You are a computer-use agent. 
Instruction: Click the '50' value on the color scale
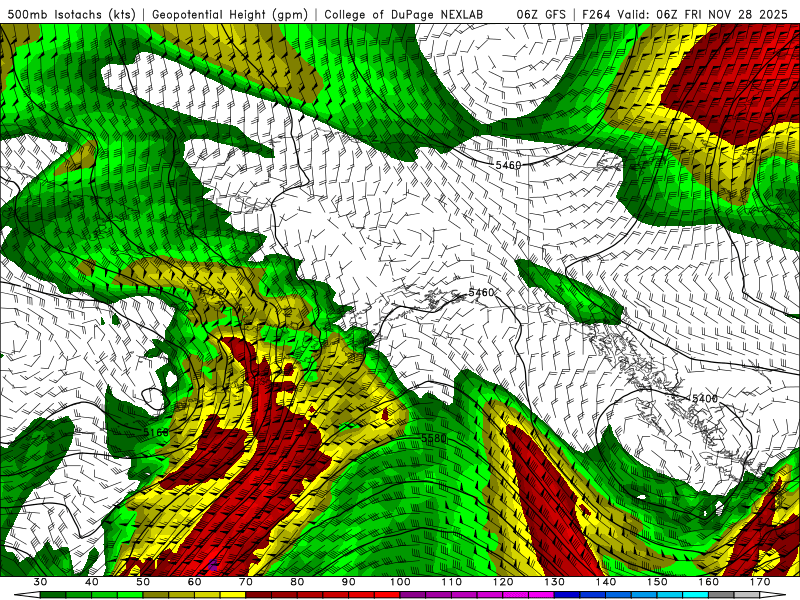[143, 582]
